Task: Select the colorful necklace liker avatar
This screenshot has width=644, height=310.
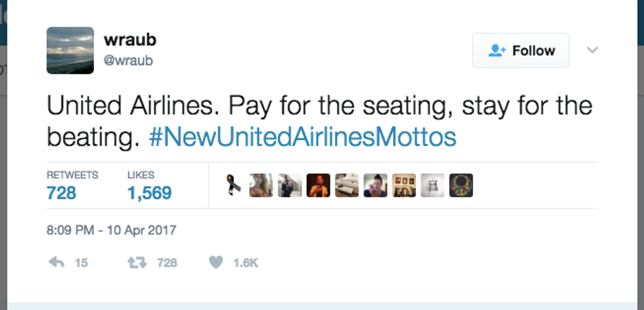Action: click(x=461, y=186)
